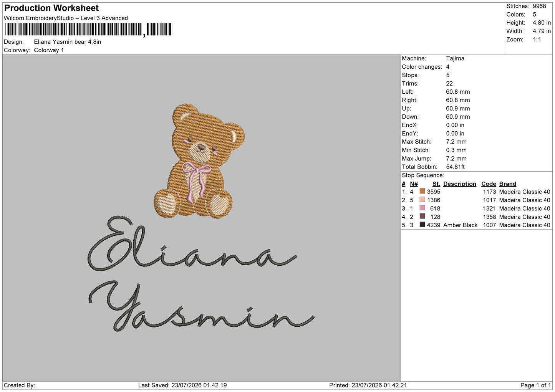Click the Color changes value 4
555x392 pixels.
click(x=448, y=67)
